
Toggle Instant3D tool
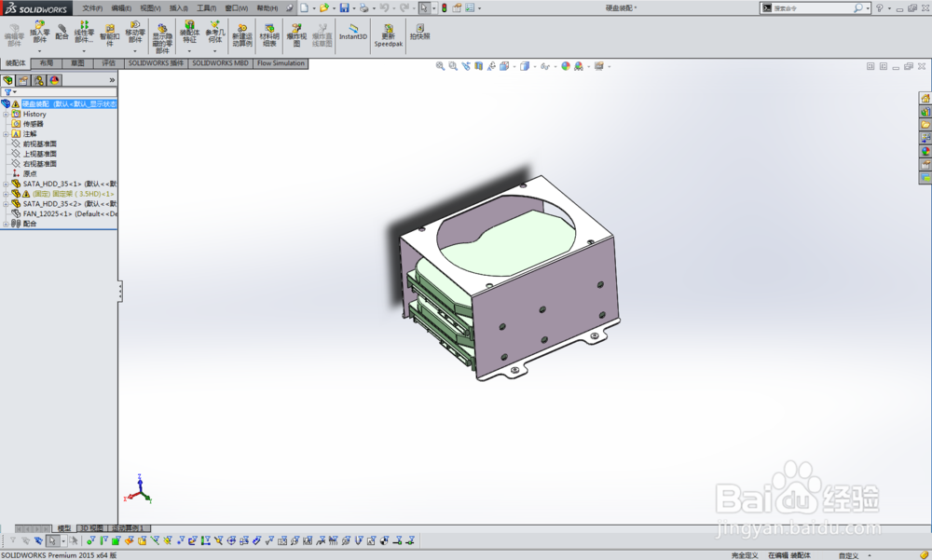pyautogui.click(x=353, y=32)
